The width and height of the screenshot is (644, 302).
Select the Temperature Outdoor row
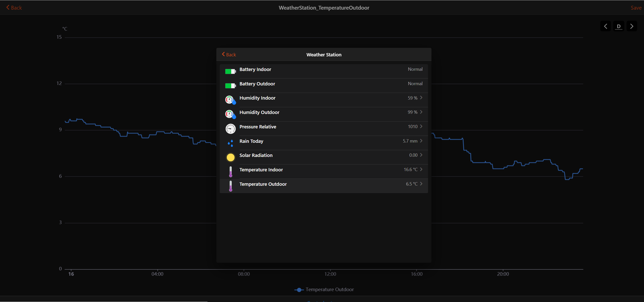(324, 184)
